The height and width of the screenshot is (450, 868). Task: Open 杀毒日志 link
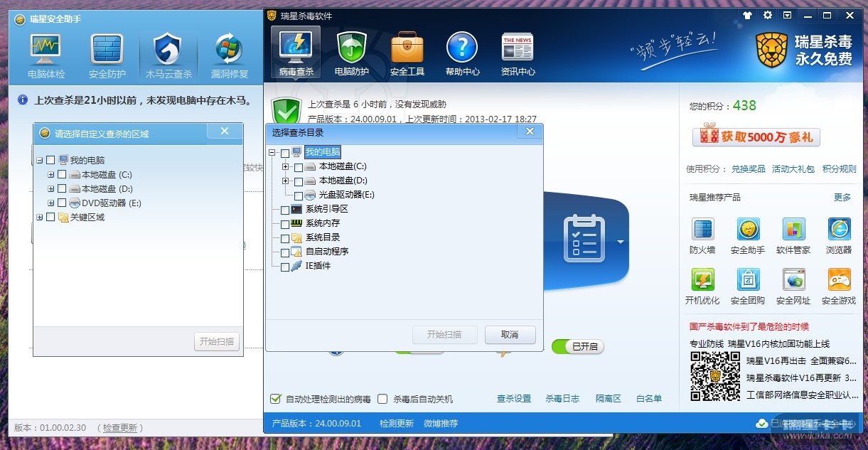[x=562, y=399]
